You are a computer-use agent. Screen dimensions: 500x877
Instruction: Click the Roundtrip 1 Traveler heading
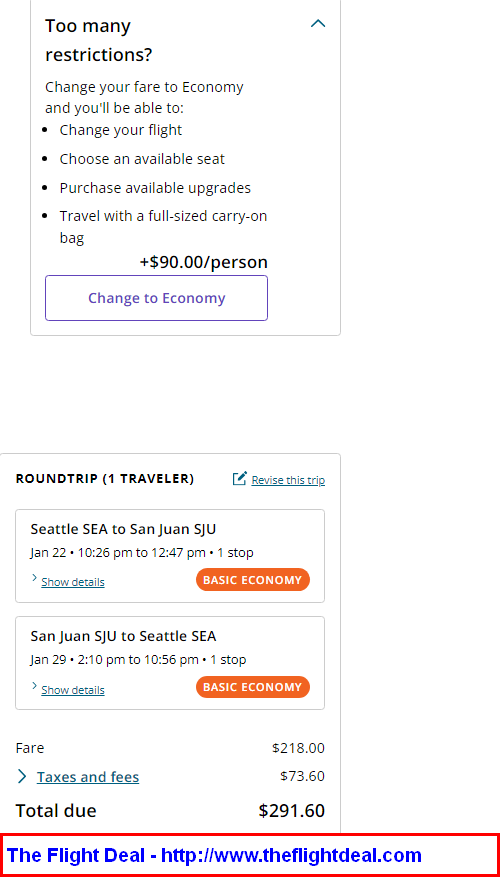point(105,479)
